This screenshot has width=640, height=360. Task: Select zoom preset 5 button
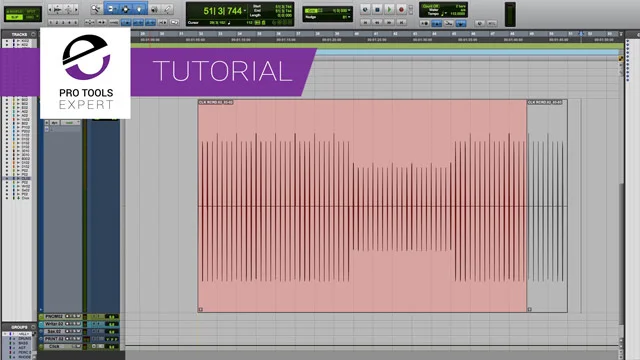point(75,22)
